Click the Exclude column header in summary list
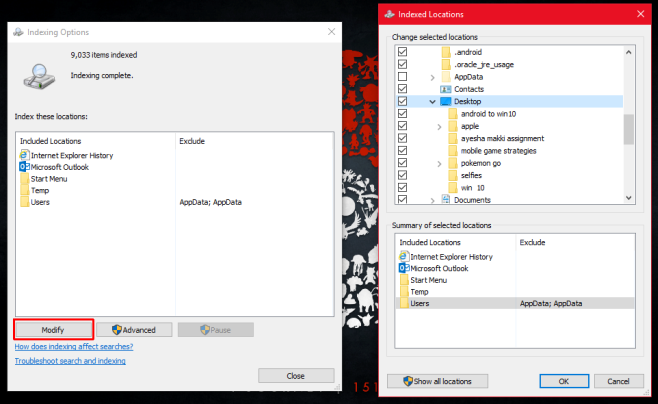Viewport: 658px width, 404px height. [x=532, y=242]
